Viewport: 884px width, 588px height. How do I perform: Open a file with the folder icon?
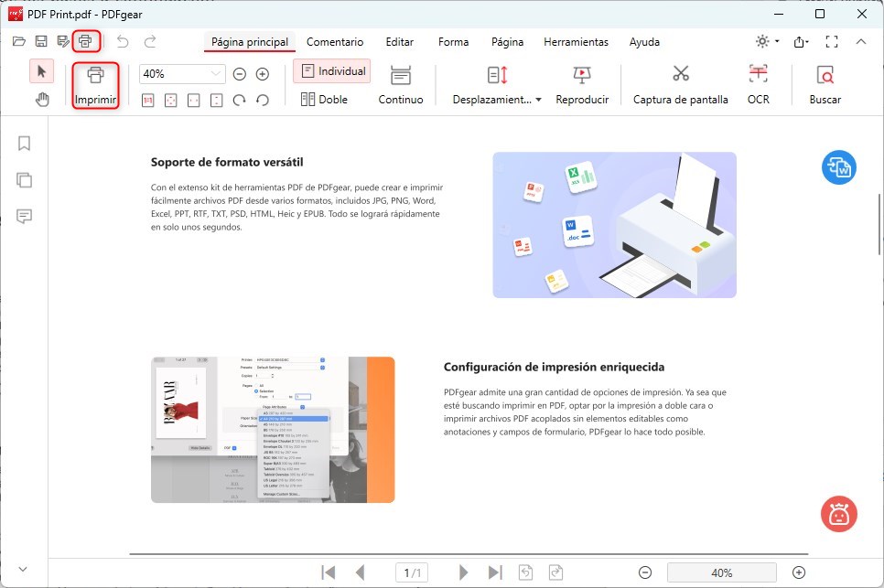click(x=19, y=41)
